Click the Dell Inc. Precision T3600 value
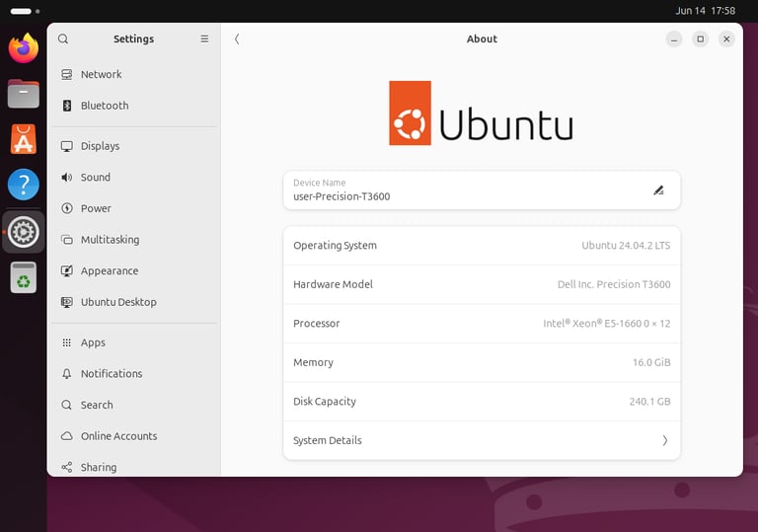Screen dimensions: 758x532 pyautogui.click(x=614, y=284)
